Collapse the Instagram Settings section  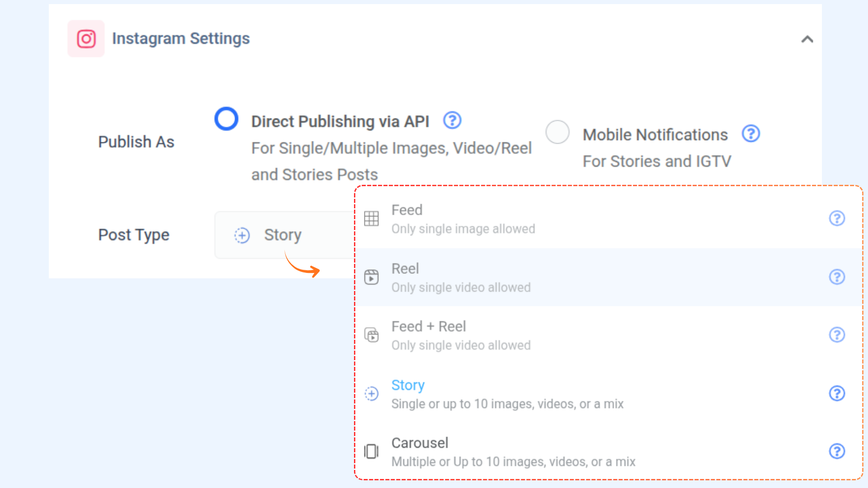coord(807,39)
